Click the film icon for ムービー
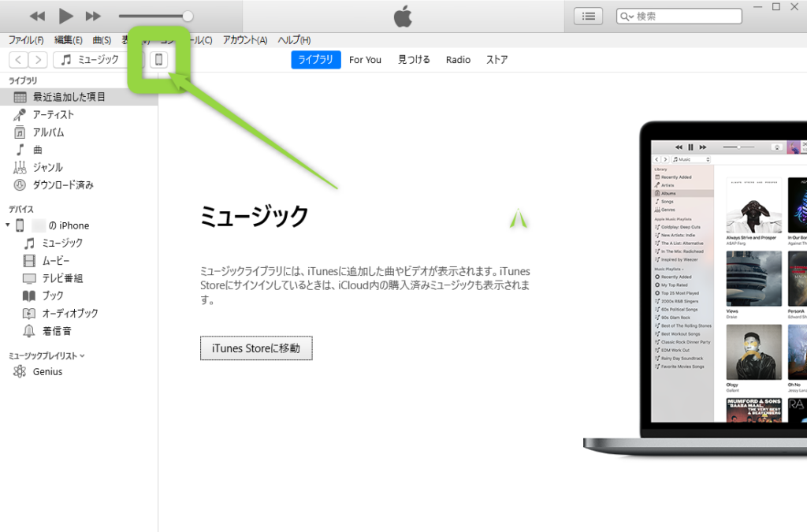This screenshot has width=807, height=532. pos(29,260)
